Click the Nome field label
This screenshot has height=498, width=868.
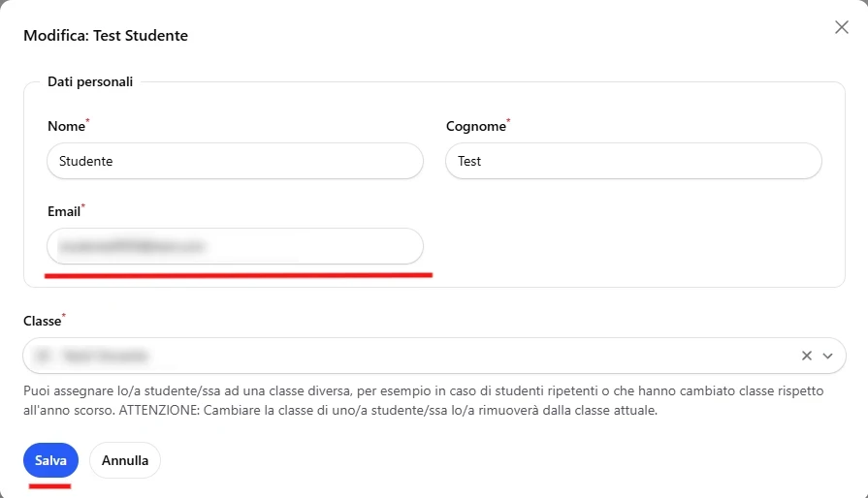[x=66, y=127]
